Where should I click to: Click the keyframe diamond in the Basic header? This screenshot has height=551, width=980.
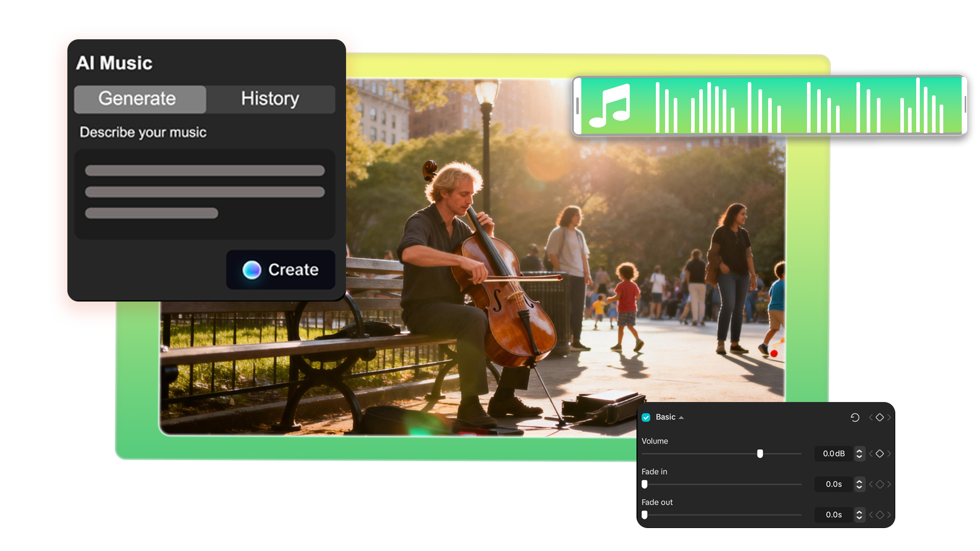click(x=879, y=417)
